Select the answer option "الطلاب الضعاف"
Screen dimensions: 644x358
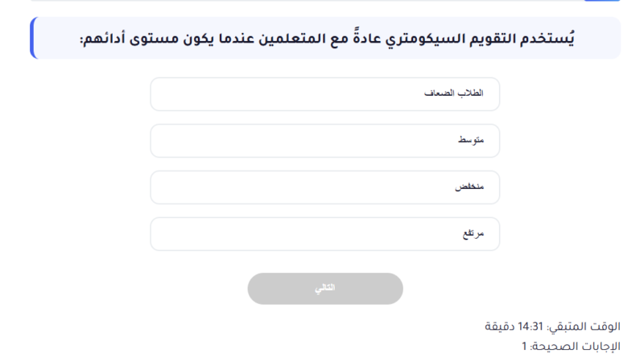coord(324,94)
